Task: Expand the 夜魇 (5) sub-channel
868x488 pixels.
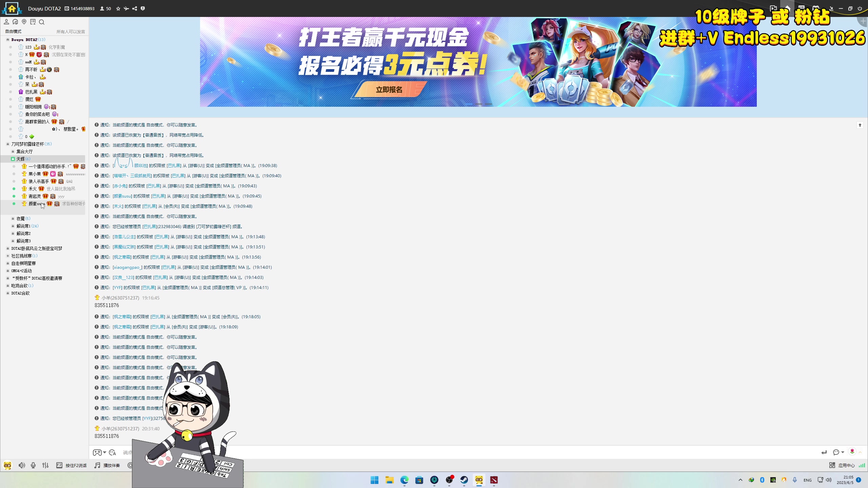Action: pos(13,219)
